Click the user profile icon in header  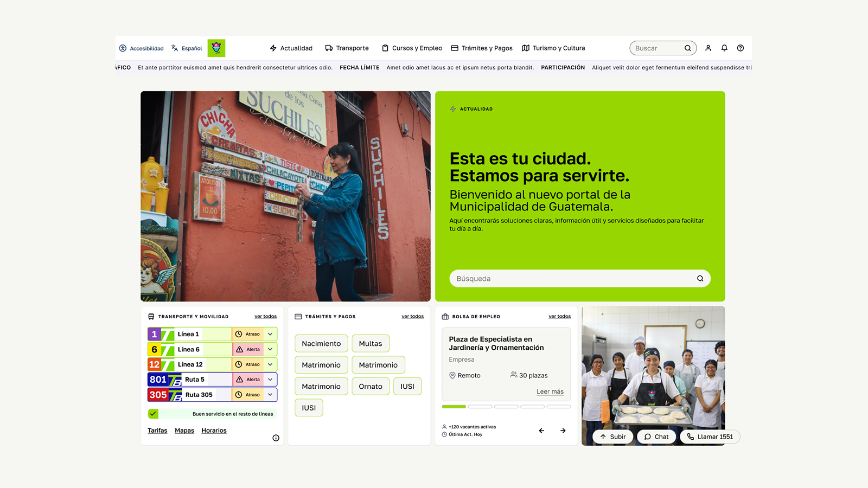pyautogui.click(x=708, y=48)
